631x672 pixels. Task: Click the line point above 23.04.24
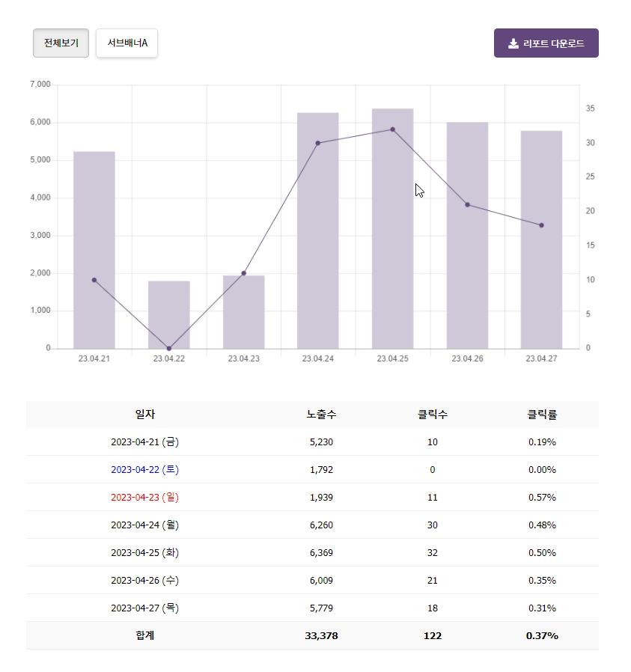pyautogui.click(x=317, y=143)
